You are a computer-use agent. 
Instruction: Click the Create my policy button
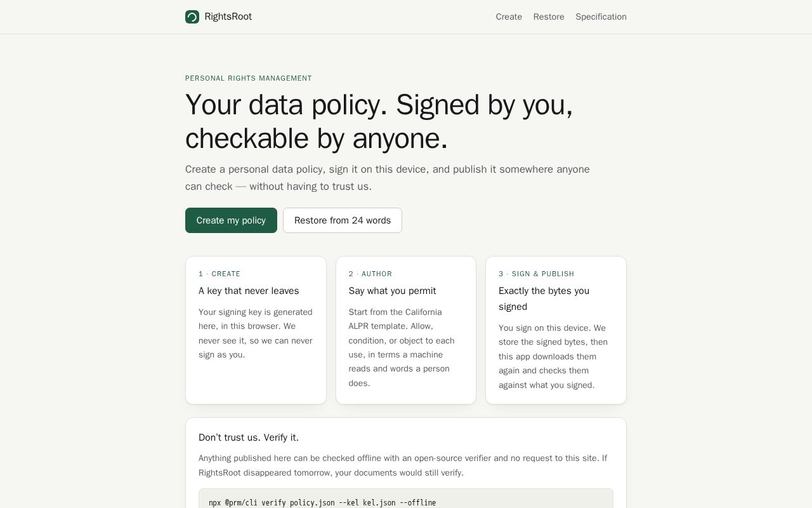pyautogui.click(x=231, y=220)
